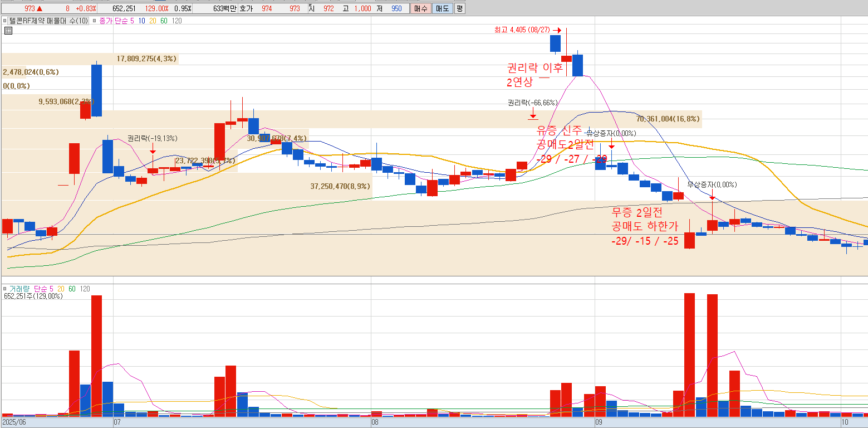Click the small square marker before 텔콘RF제약
The image size is (868, 428).
(x=5, y=21)
